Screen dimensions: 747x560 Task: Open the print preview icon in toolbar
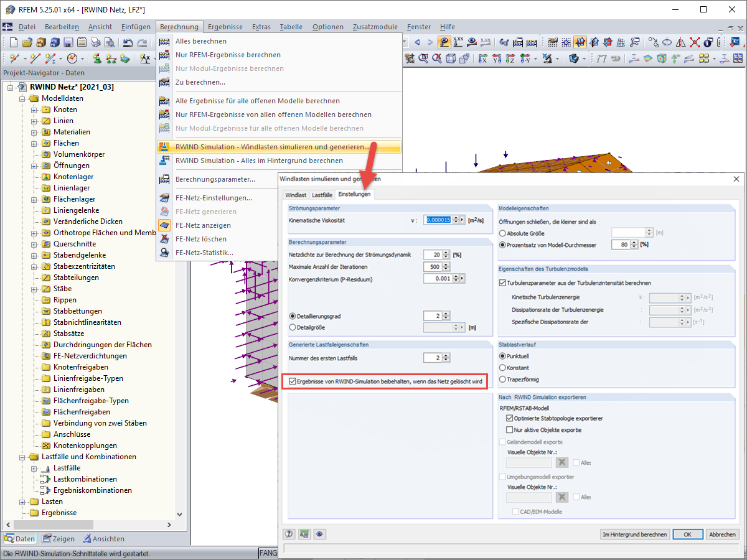coord(110,42)
